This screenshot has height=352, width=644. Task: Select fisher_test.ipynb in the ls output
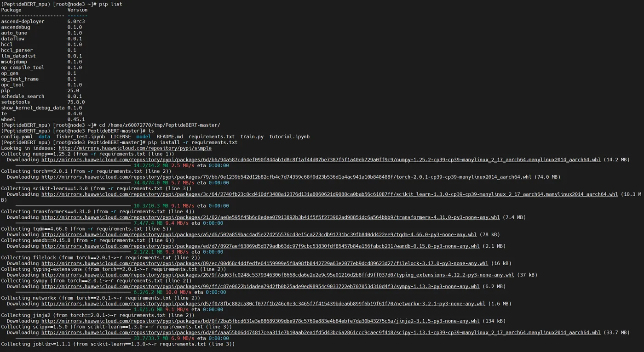(x=80, y=136)
